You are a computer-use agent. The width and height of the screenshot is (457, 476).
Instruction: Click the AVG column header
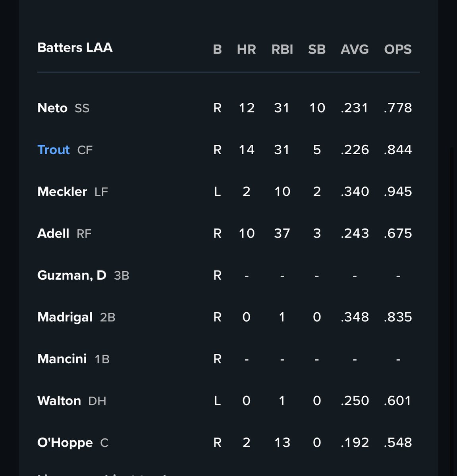[355, 49]
